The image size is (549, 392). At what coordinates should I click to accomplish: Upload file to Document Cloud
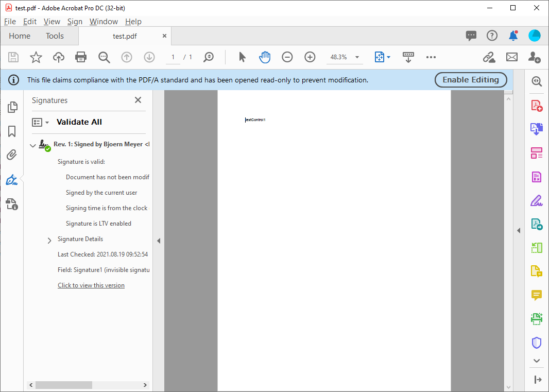tap(59, 57)
